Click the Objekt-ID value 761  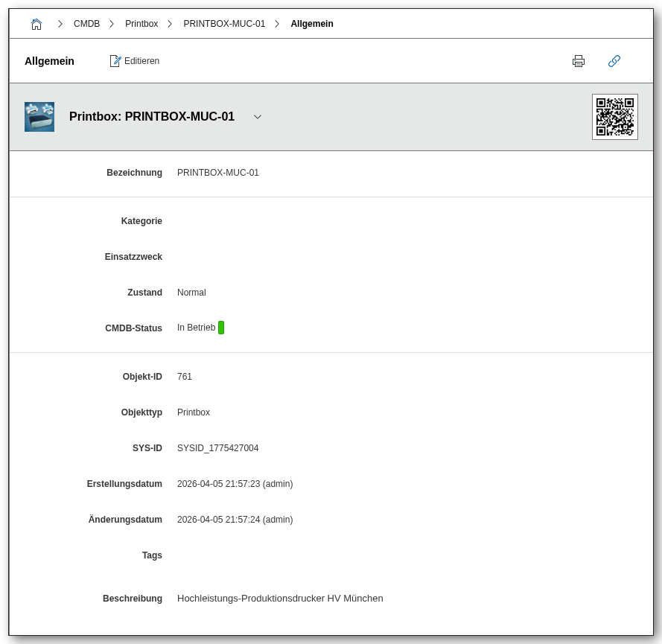185,377
